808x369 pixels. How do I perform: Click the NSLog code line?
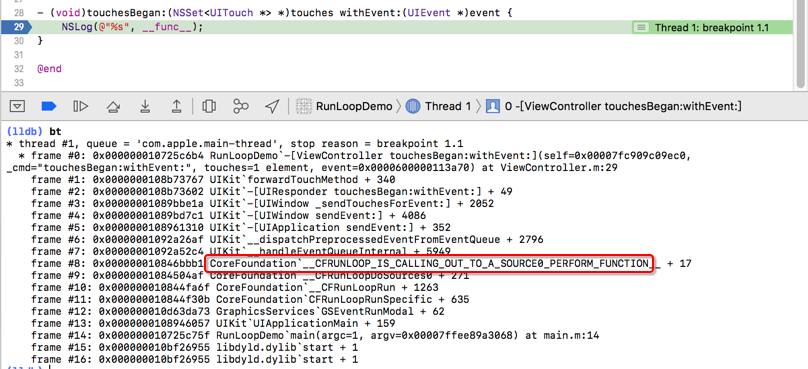pos(132,27)
